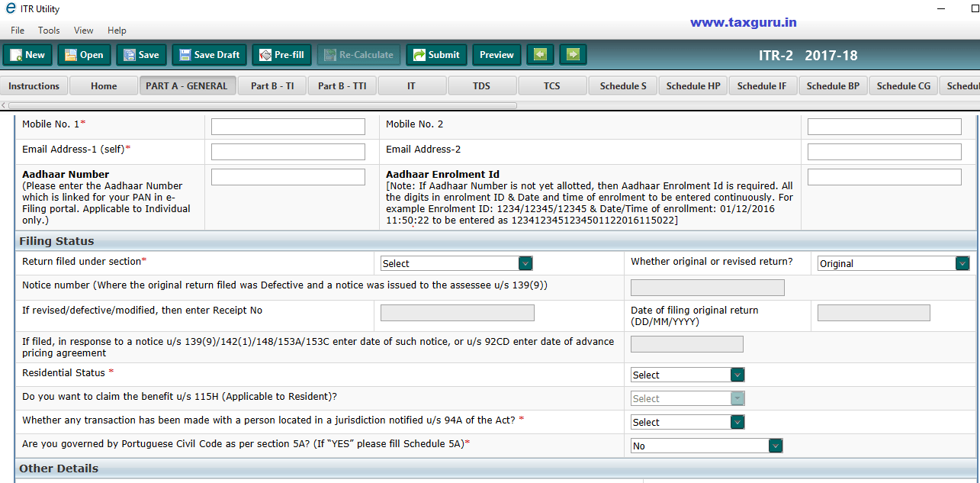Image resolution: width=980 pixels, height=483 pixels.
Task: Open the Instructions section
Action: point(34,85)
